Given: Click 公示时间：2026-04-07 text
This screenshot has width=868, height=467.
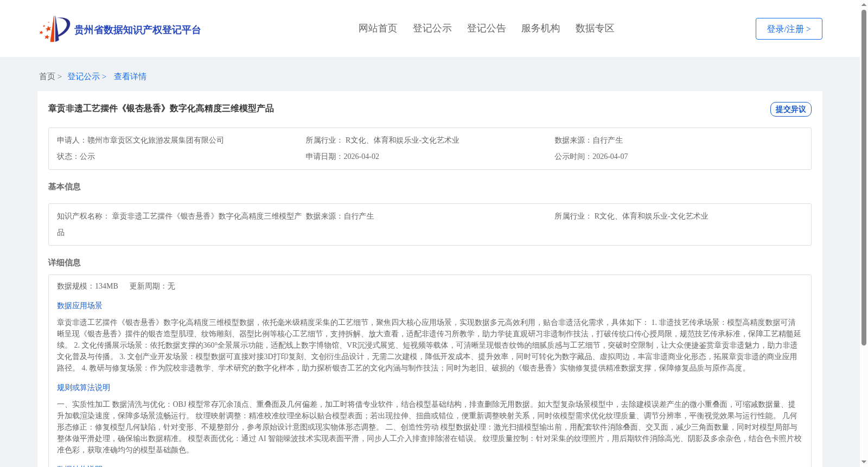Looking at the screenshot, I should pos(591,156).
